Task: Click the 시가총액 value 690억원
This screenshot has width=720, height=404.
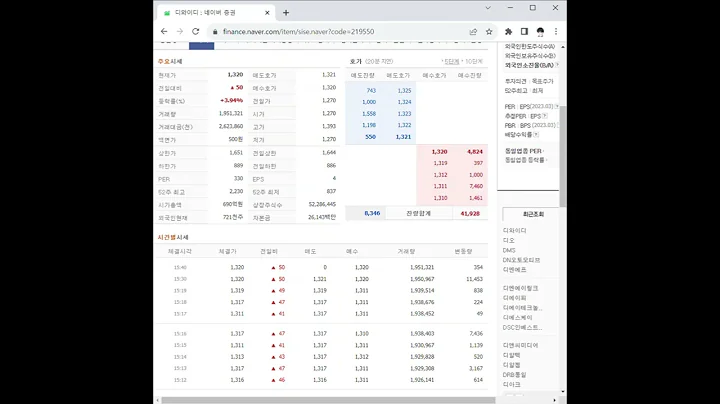Action: tap(233, 204)
